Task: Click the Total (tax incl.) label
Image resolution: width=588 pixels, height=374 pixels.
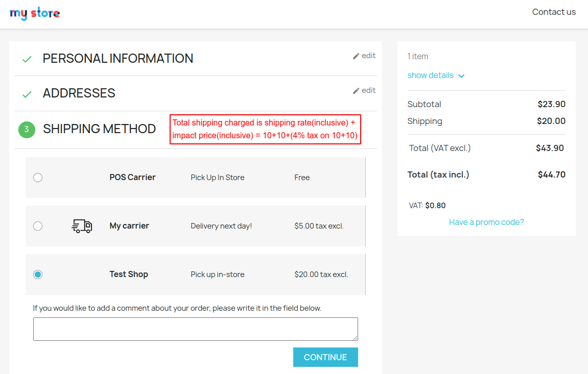Action: click(x=438, y=175)
